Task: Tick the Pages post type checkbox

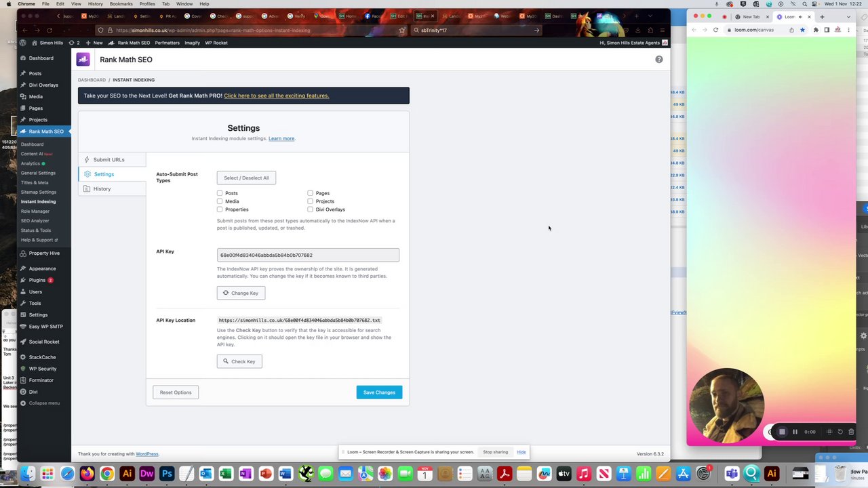Action: 311,193
